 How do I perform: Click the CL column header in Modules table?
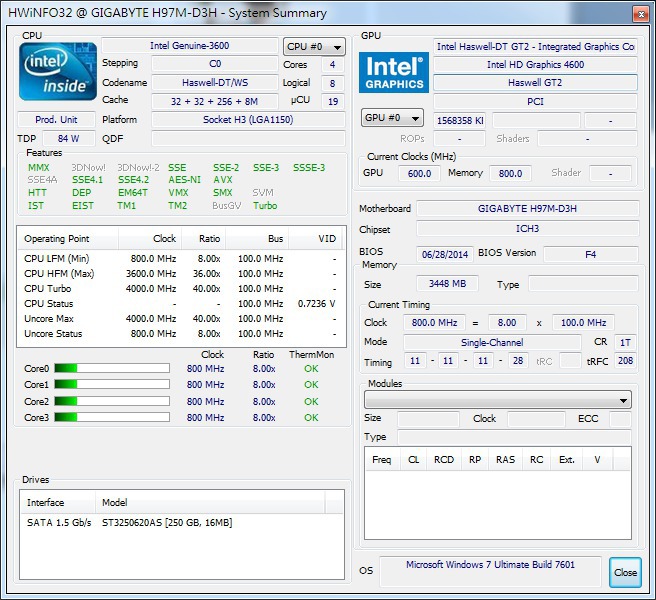tap(413, 460)
